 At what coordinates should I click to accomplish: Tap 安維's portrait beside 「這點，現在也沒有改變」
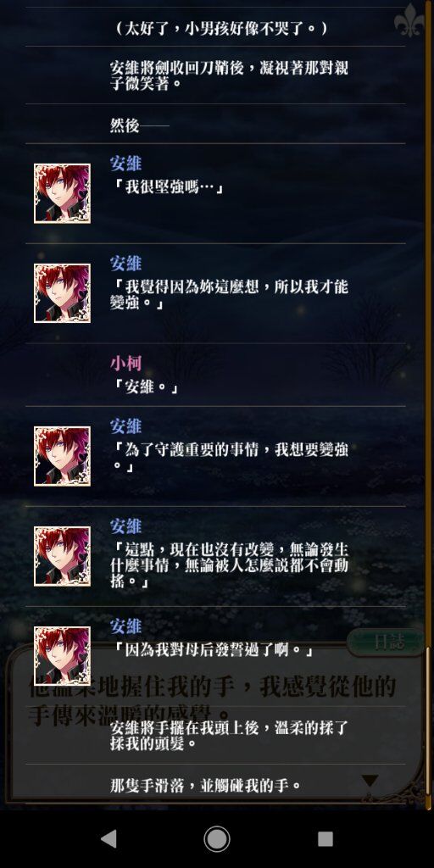click(62, 556)
